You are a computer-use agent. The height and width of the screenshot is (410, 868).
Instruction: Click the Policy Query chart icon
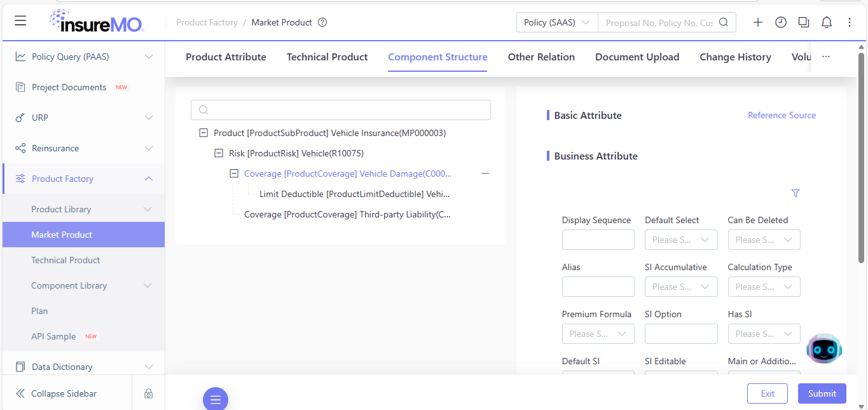(20, 57)
